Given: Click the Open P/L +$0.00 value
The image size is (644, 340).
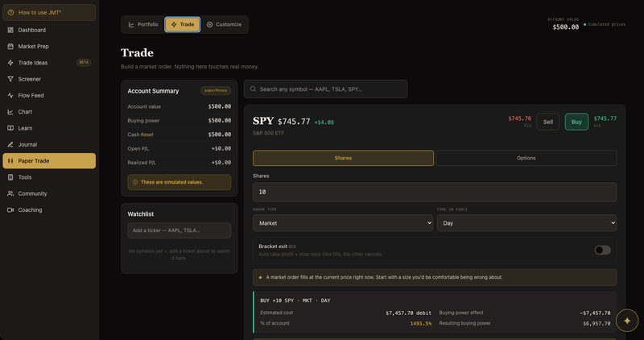Looking at the screenshot, I should click(221, 148).
